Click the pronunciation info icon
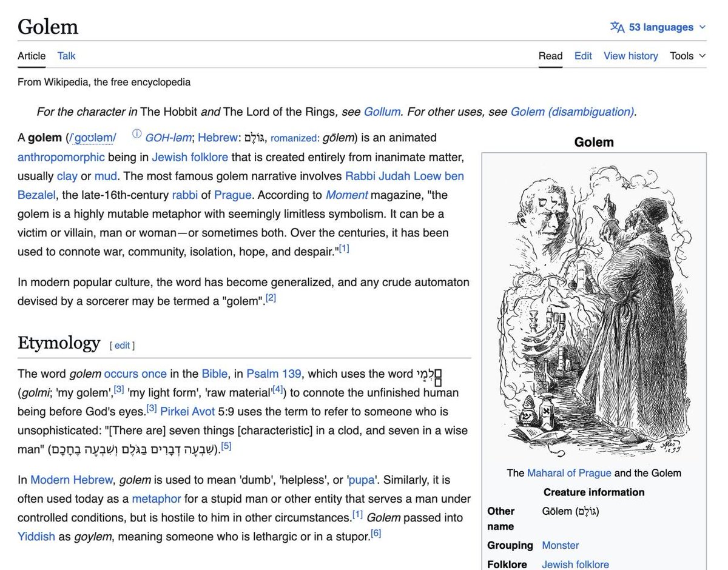 [136, 134]
